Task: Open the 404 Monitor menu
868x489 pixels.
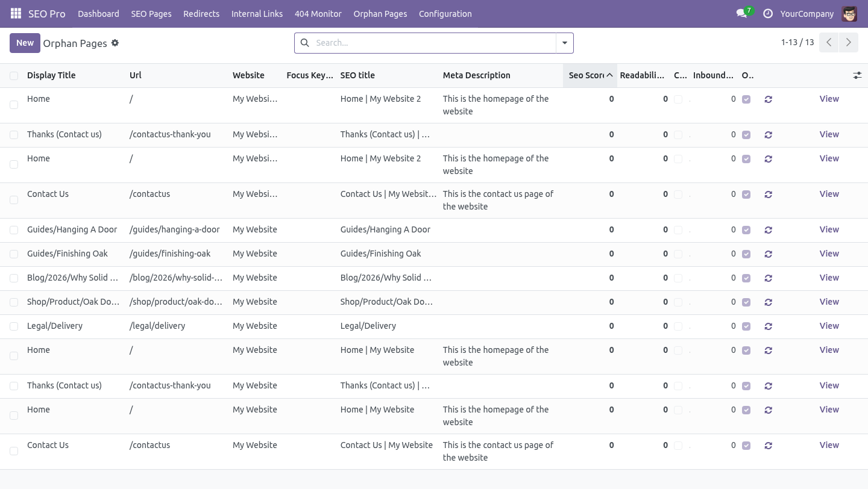Action: pos(318,13)
